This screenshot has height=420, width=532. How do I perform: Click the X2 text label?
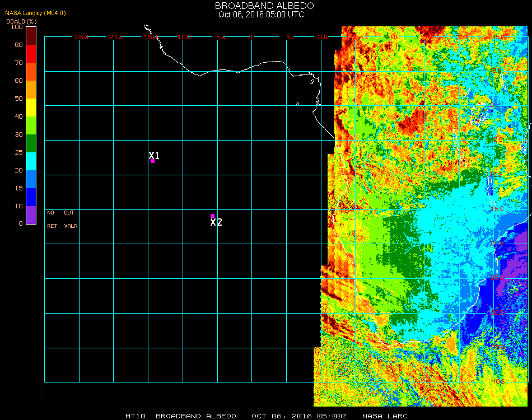click(216, 222)
